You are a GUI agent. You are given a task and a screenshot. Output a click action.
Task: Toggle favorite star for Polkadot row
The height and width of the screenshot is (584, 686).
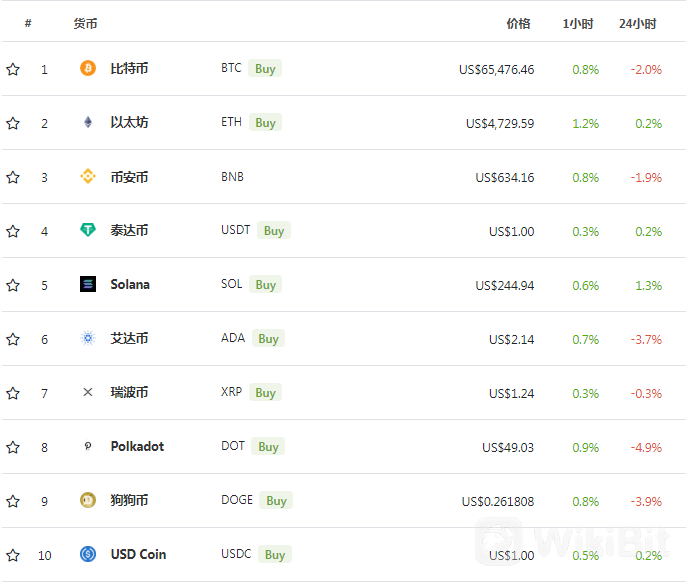tap(13, 447)
